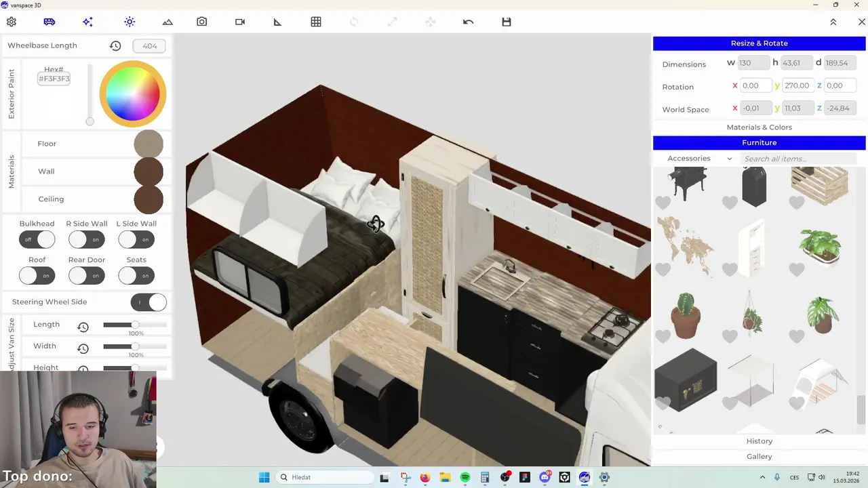Expand the History section
The width and height of the screenshot is (868, 488).
click(x=759, y=441)
